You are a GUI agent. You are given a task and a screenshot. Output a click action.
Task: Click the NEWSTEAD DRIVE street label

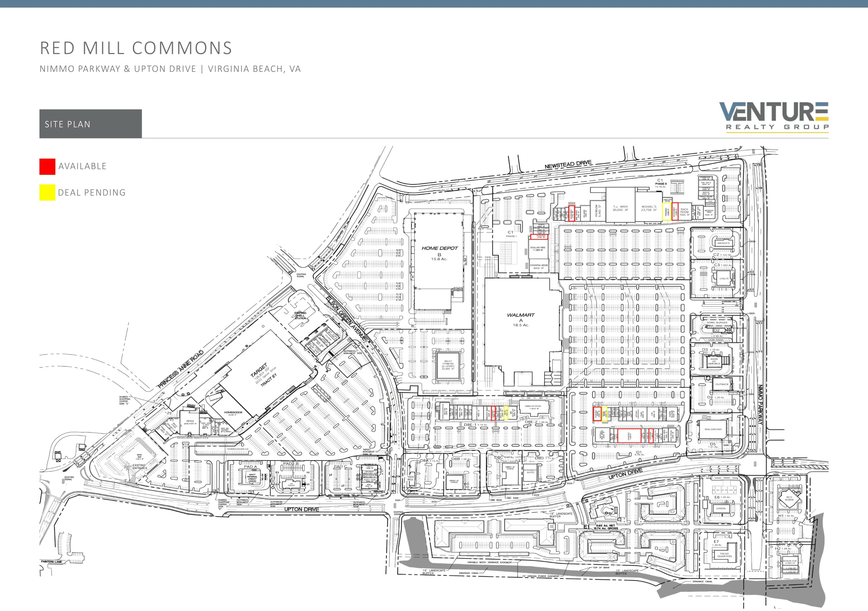coord(568,165)
